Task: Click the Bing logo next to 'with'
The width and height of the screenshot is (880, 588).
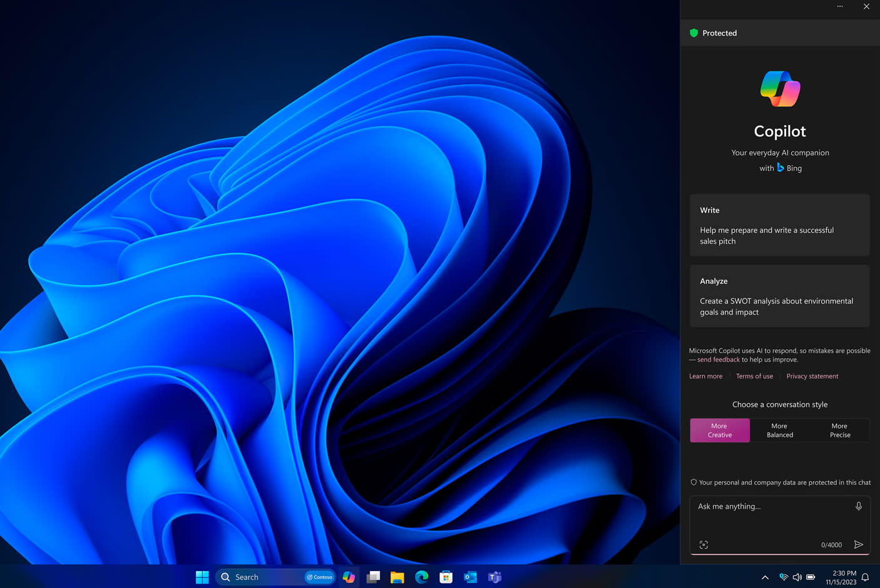Action: click(780, 168)
